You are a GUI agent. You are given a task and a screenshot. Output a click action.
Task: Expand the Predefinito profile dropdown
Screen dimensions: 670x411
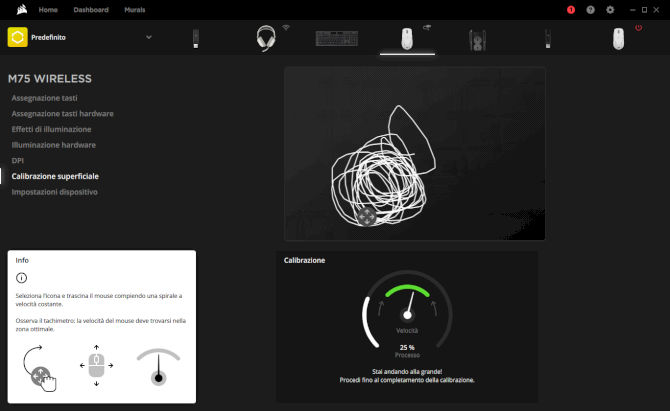pos(149,37)
